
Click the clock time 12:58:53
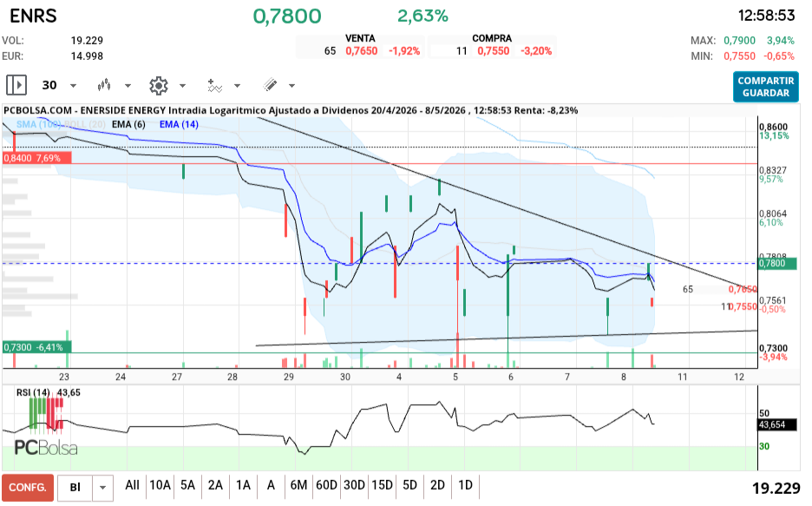(766, 16)
